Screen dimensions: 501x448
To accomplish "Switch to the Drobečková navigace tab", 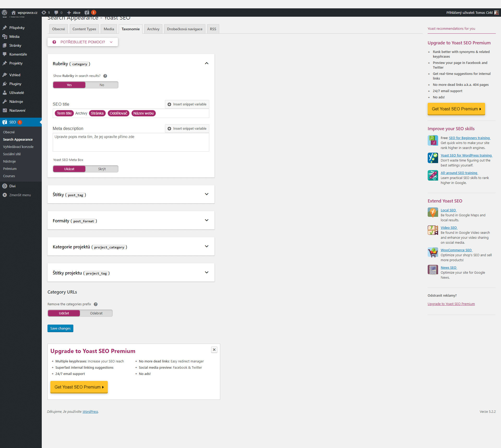I will click(x=185, y=29).
